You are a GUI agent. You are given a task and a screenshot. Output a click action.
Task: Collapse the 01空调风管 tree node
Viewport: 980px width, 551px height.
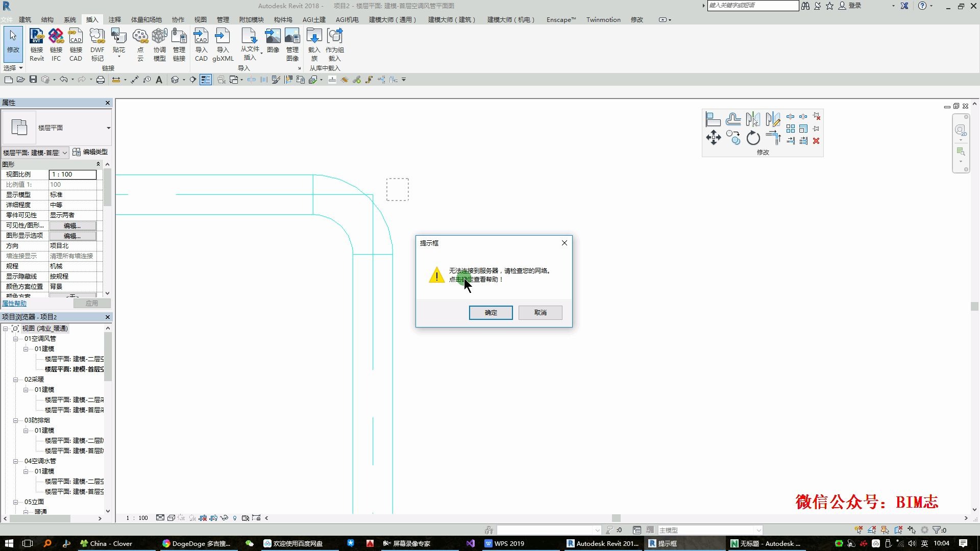[x=16, y=339]
